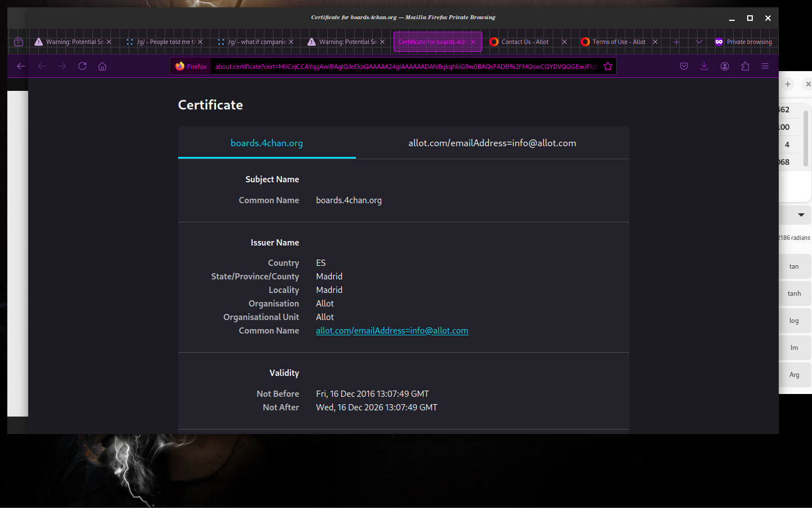812x508 pixels.
Task: Close the Contact Us - Allot tab
Action: (564, 42)
